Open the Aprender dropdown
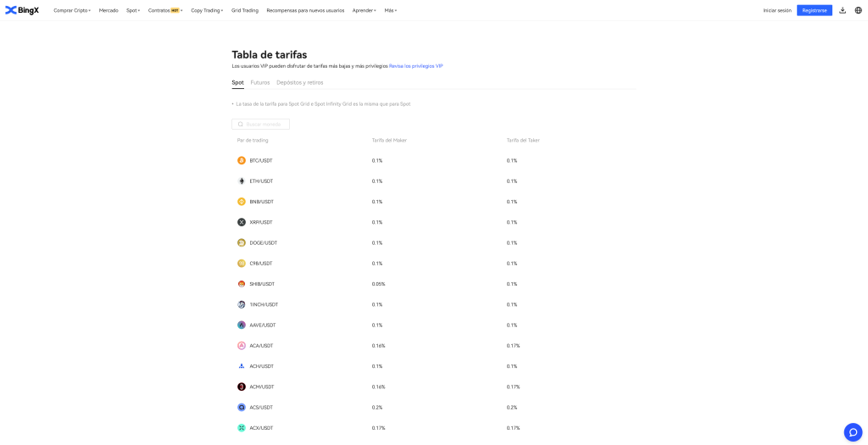This screenshot has height=445, width=868. [364, 10]
